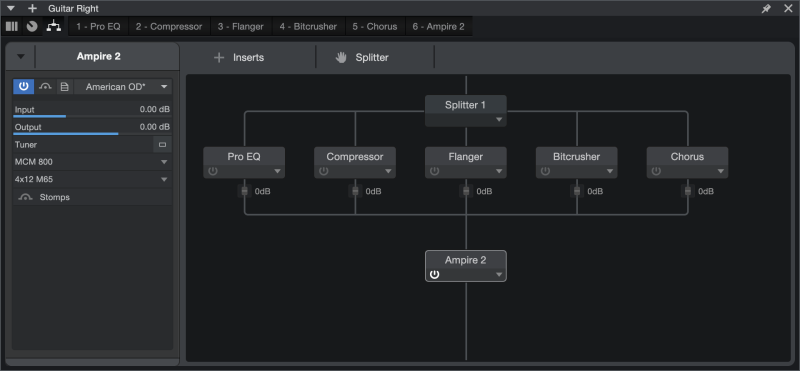Image resolution: width=800 pixels, height=371 pixels.
Task: Select the 6 - Ampire 2 tab
Action: click(x=439, y=27)
